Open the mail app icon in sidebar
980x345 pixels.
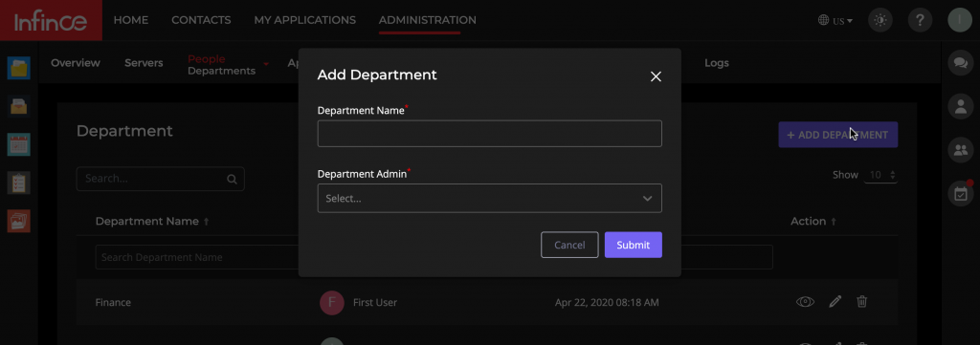point(19,106)
